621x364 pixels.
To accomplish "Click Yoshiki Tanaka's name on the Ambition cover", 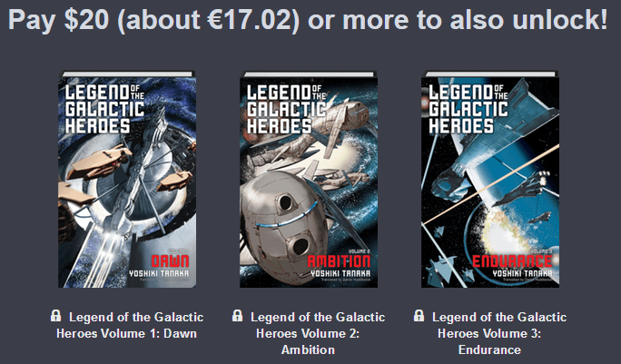I will (x=340, y=273).
